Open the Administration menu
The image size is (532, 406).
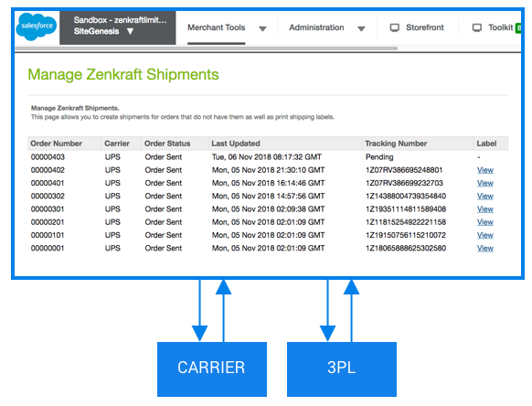[316, 27]
